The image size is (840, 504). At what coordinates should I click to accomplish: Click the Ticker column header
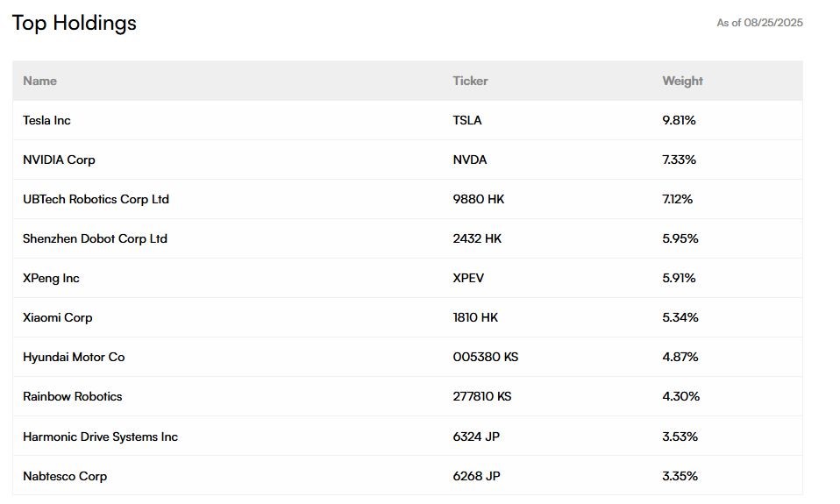pyautogui.click(x=470, y=81)
